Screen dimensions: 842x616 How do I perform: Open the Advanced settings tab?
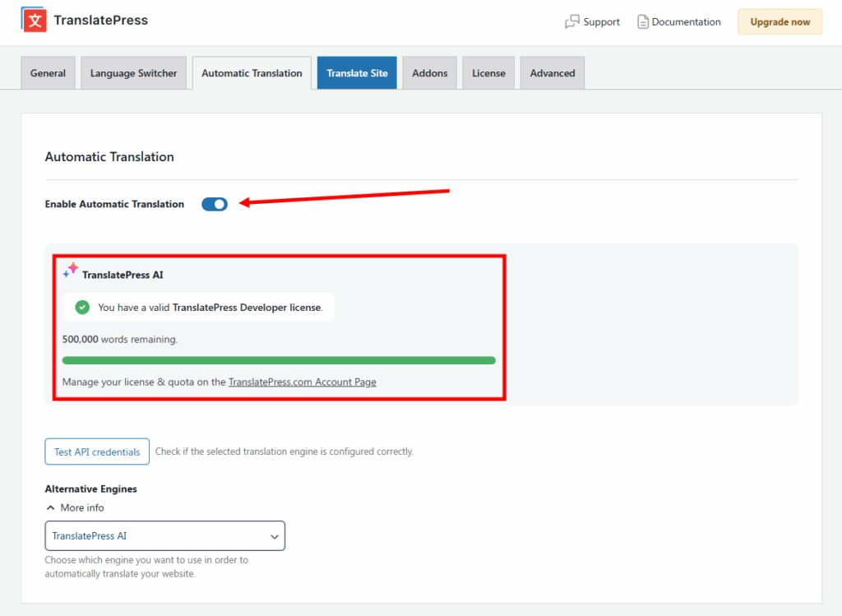click(552, 73)
